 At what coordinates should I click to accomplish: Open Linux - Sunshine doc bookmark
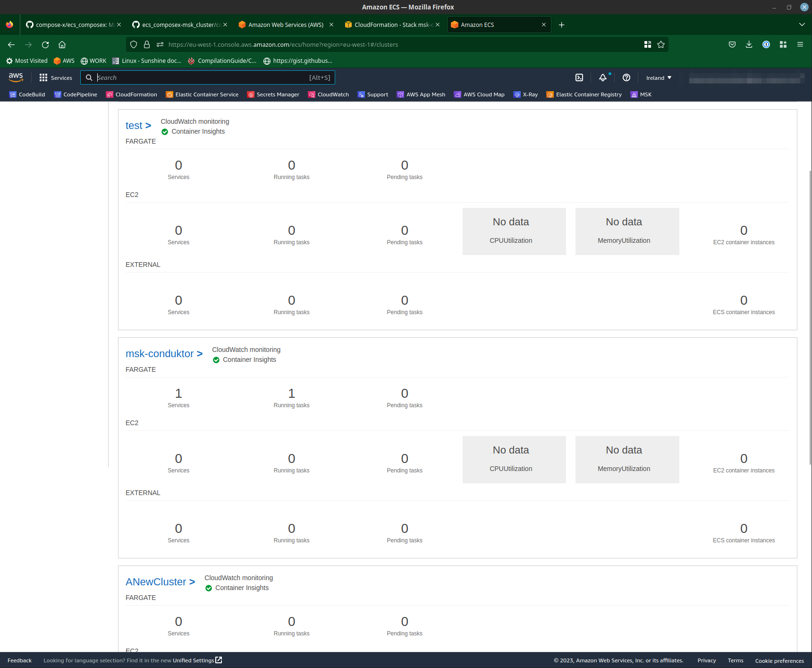point(147,60)
